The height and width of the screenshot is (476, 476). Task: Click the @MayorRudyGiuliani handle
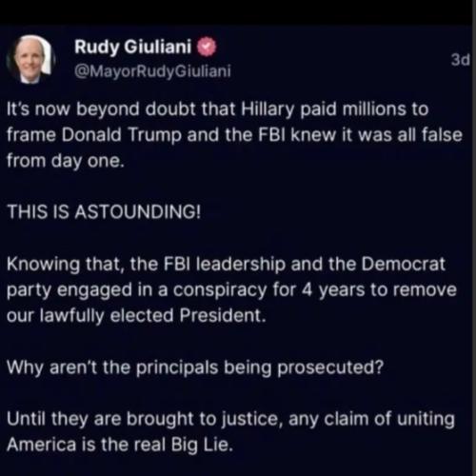(152, 71)
